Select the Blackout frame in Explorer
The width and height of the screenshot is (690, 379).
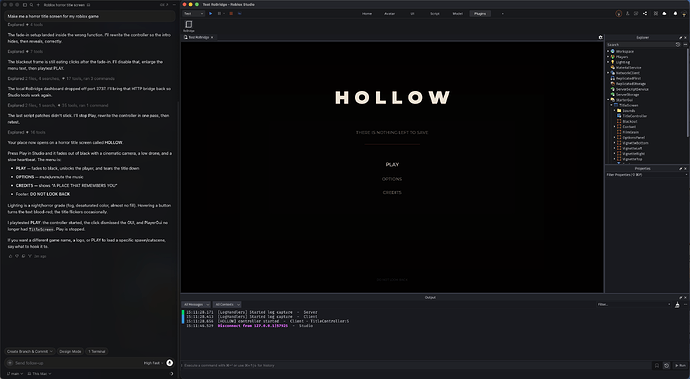click(x=630, y=121)
